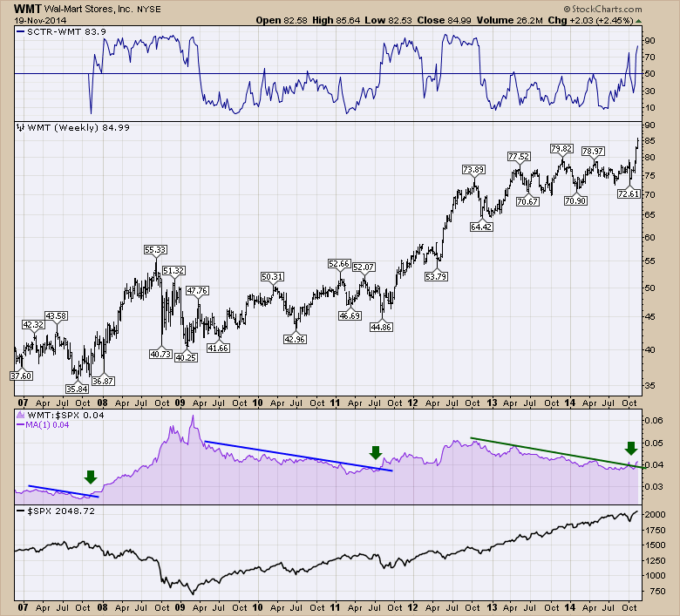Viewport: 680px width, 616px height.
Task: Click the WMT:$SPX 0.04 ratio legend
Action: (x=65, y=416)
